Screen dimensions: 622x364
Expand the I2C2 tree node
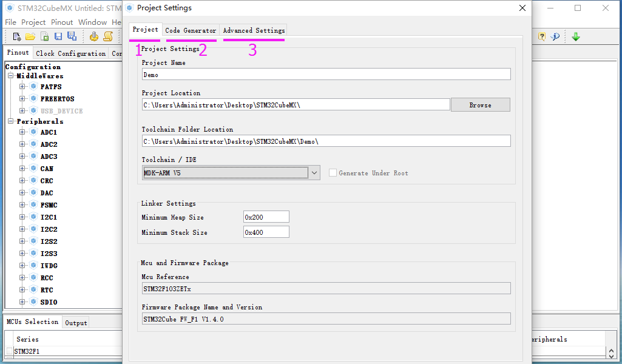(22, 229)
